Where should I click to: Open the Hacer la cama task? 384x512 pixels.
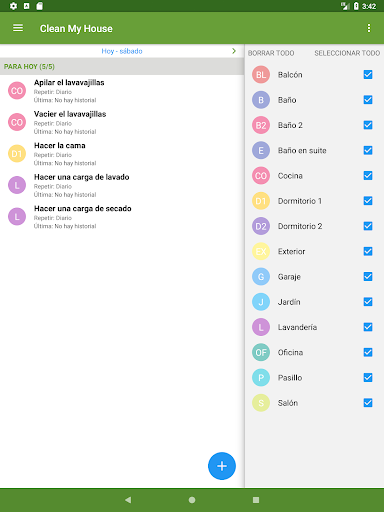pos(122,154)
